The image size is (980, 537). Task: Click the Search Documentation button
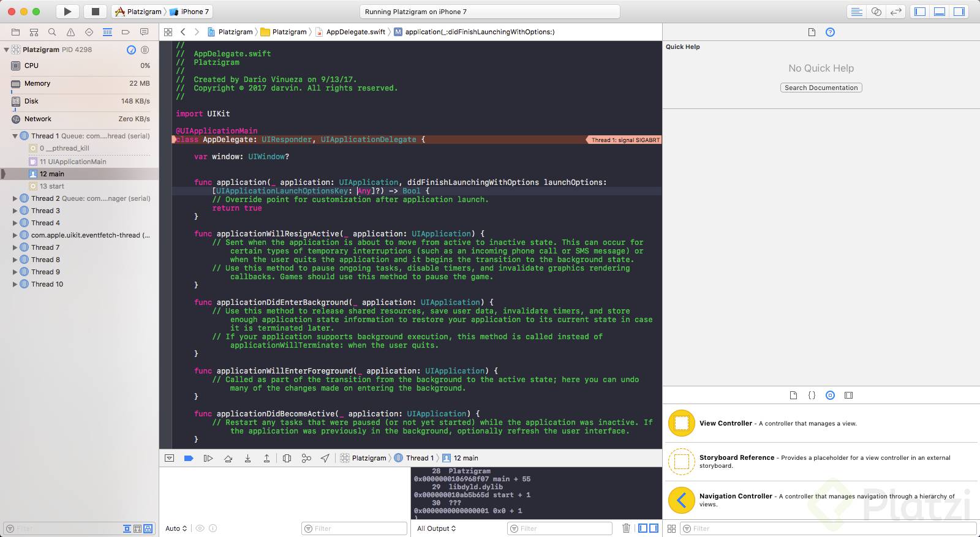(x=821, y=88)
